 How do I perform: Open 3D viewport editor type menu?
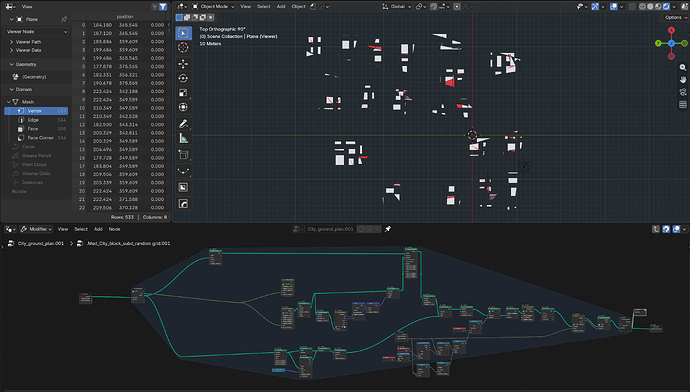coord(182,7)
